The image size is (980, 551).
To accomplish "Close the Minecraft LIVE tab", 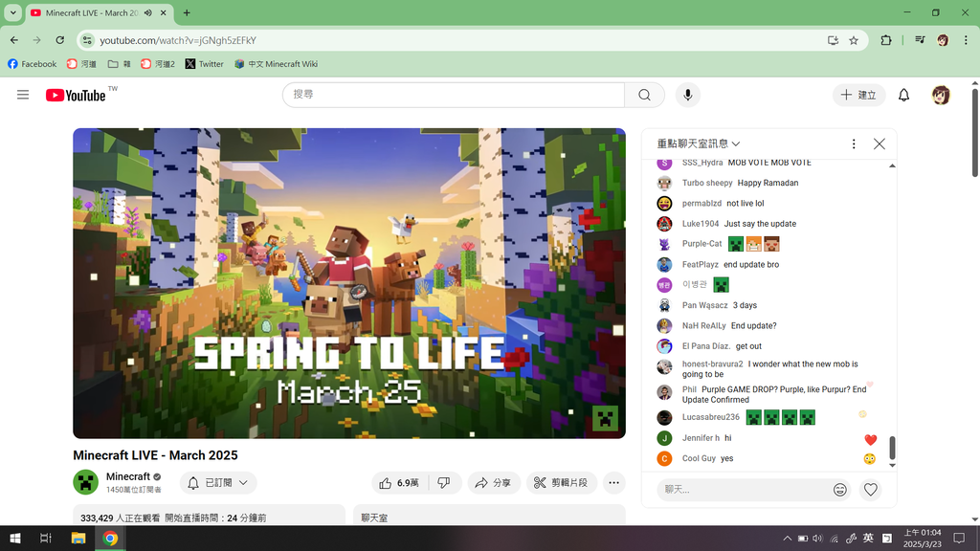I will 163,12.
